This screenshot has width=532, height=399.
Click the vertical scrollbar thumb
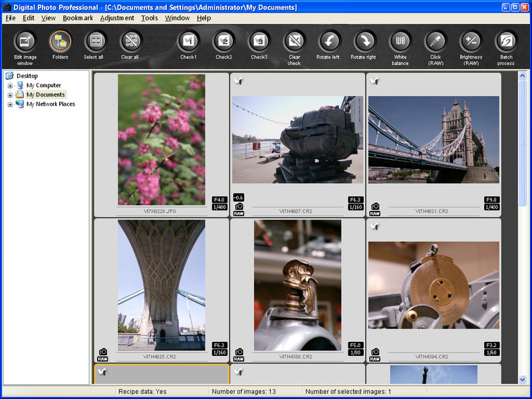click(523, 143)
